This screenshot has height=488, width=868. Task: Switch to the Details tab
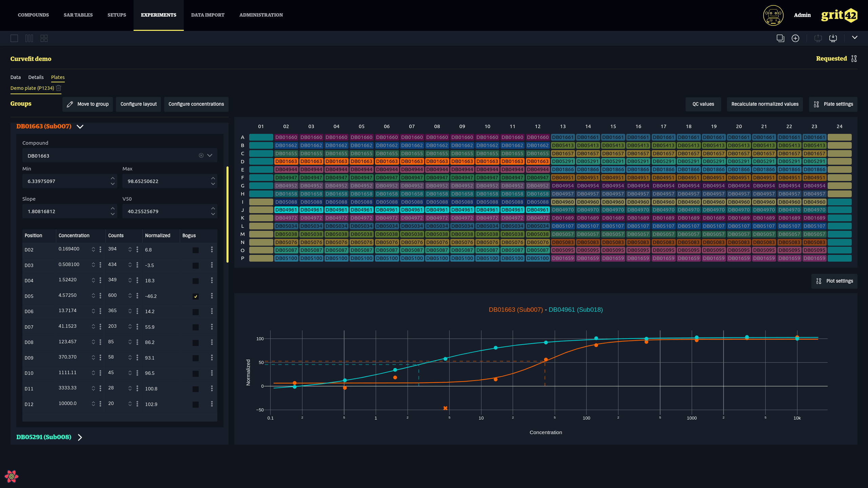(x=36, y=77)
